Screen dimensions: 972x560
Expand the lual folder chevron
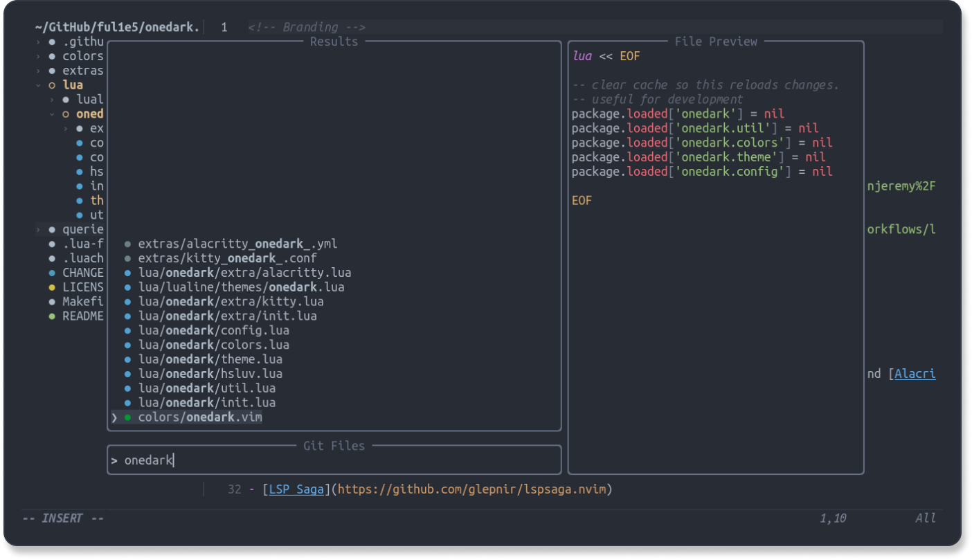[x=52, y=100]
